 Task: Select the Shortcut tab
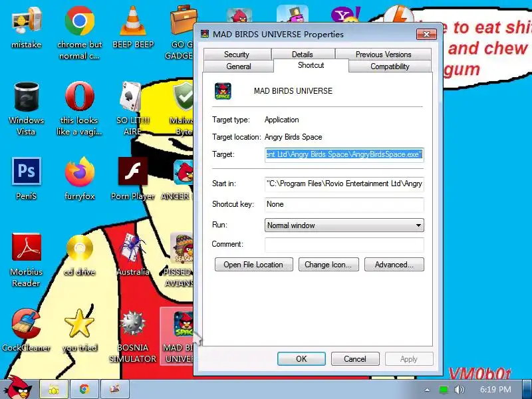pos(311,65)
